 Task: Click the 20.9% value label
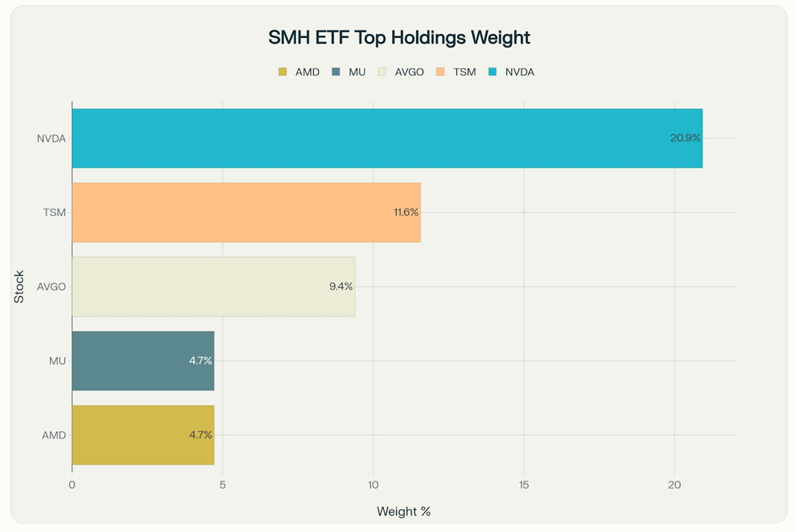pyautogui.click(x=685, y=138)
